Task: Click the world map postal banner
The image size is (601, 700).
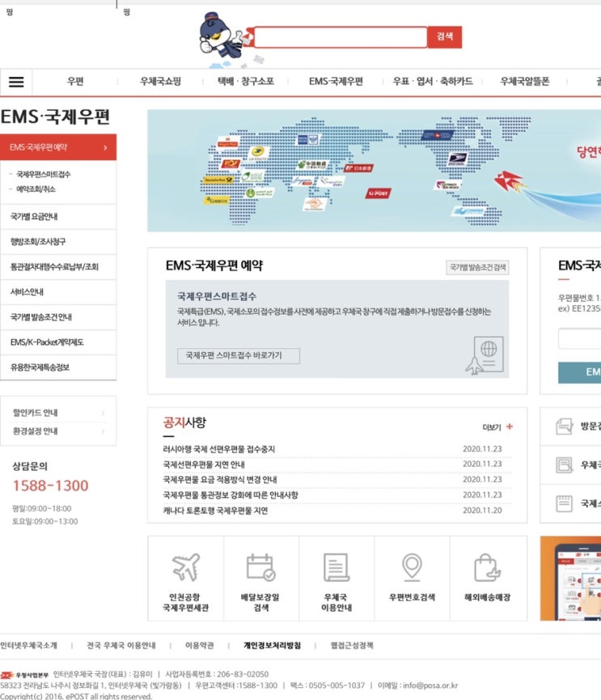Action: coord(374,171)
